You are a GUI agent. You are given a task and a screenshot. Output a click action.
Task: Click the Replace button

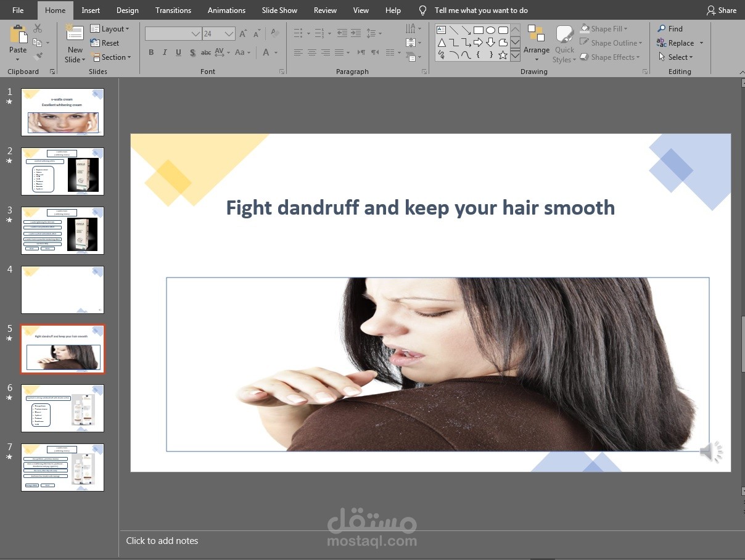(x=680, y=43)
